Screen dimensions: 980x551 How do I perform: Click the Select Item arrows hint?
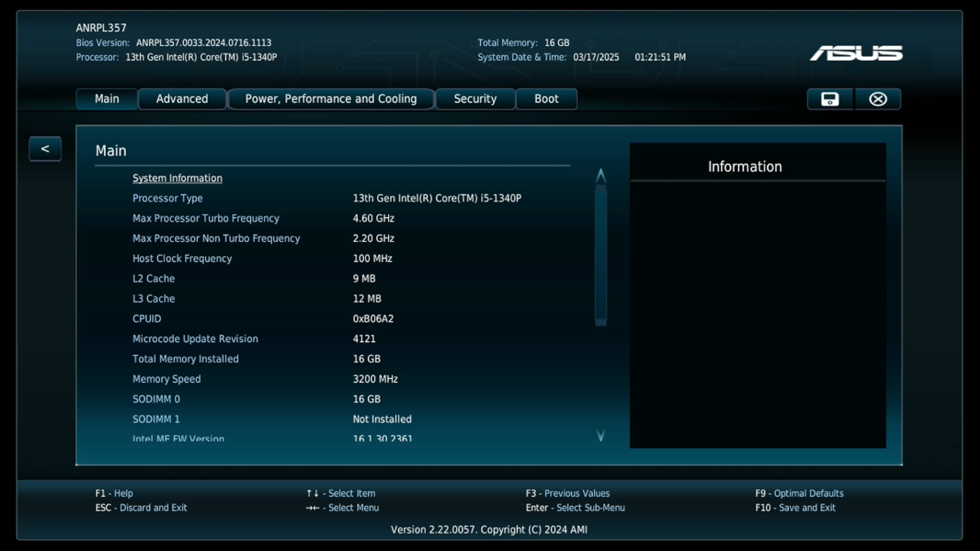point(341,494)
